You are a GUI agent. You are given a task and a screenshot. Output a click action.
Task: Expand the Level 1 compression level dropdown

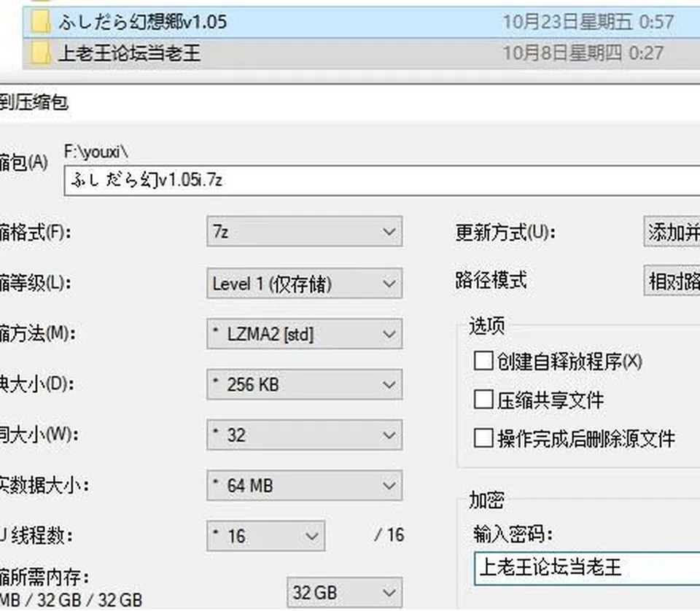[305, 284]
